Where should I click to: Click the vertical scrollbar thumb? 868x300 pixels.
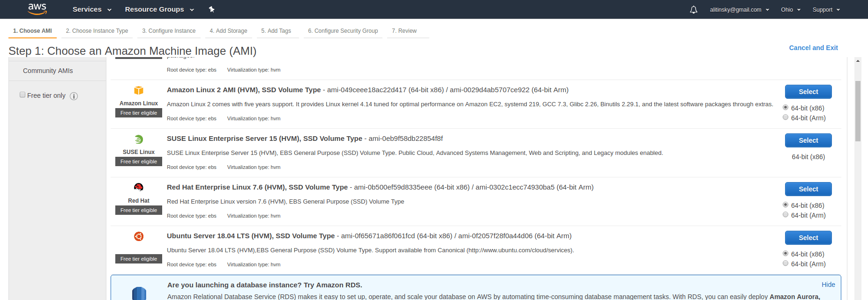pos(858,111)
